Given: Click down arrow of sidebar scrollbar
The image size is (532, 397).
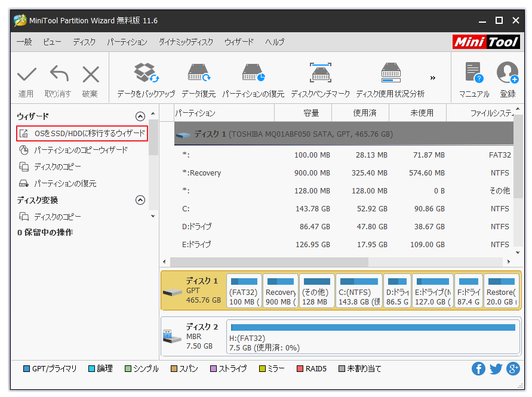Looking at the screenshot, I should (x=153, y=216).
